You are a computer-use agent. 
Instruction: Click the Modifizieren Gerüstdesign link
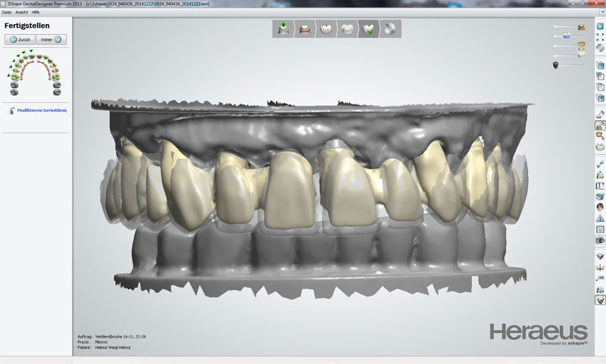tap(42, 110)
